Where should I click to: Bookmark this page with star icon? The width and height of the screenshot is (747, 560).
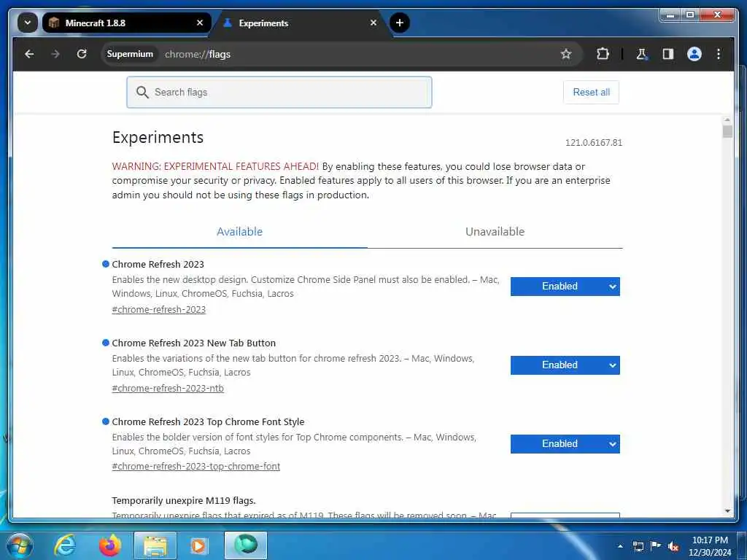[x=566, y=54]
